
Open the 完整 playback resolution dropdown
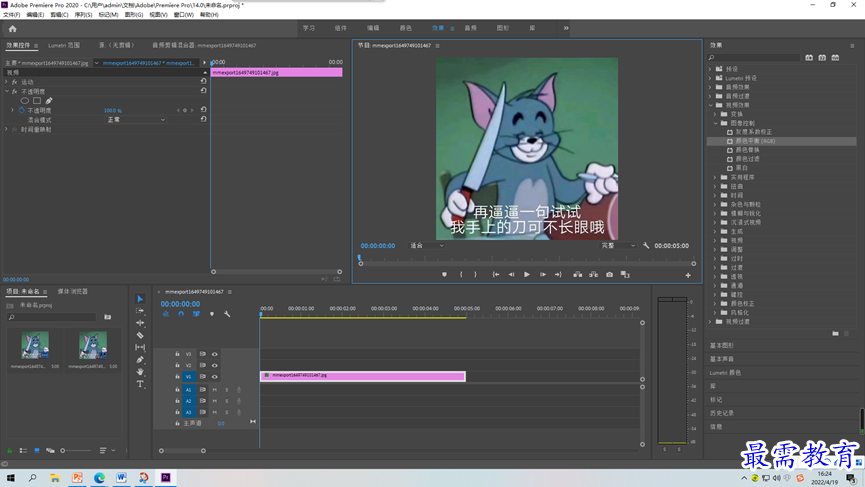pyautogui.click(x=618, y=245)
